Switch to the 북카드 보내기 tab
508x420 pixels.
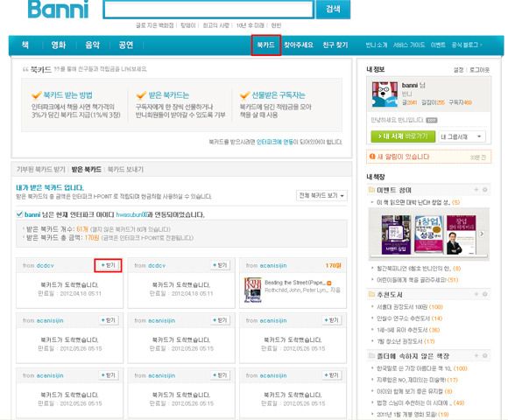click(x=125, y=169)
